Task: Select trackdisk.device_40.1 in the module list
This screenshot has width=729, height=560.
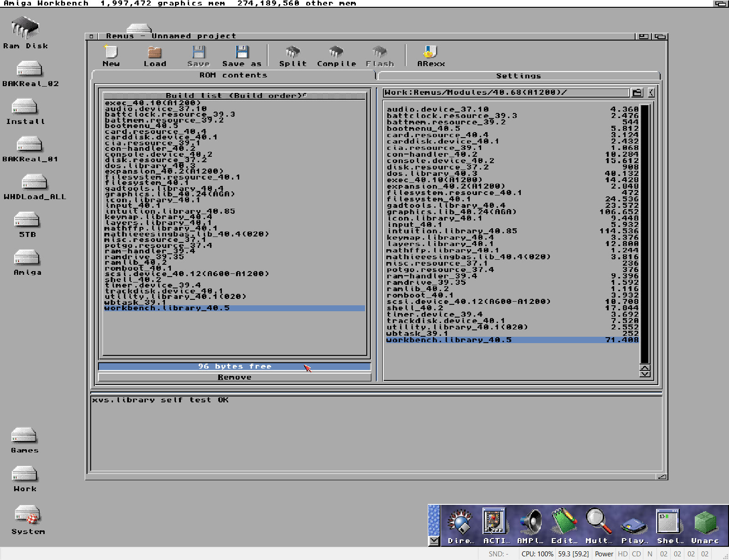Action: (512, 321)
